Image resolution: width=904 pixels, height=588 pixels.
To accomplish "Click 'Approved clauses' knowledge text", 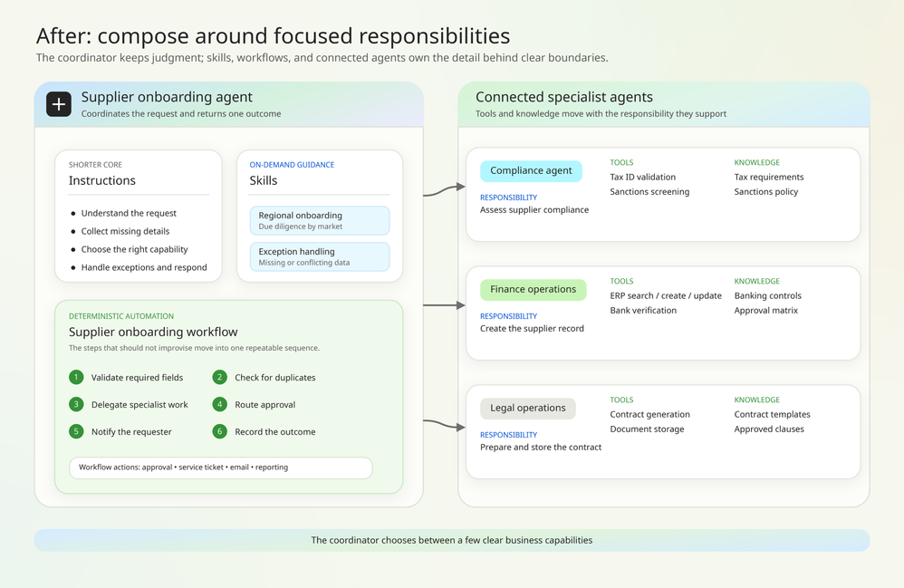I will tap(768, 429).
